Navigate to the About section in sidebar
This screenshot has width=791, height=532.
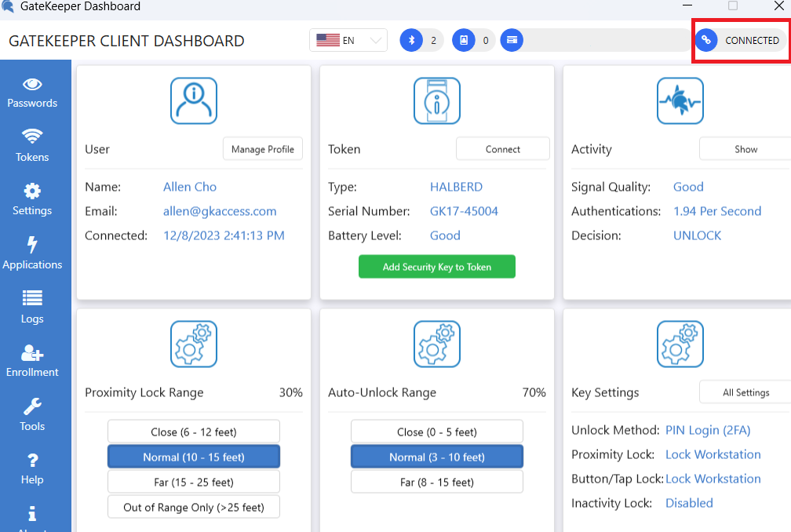click(32, 516)
